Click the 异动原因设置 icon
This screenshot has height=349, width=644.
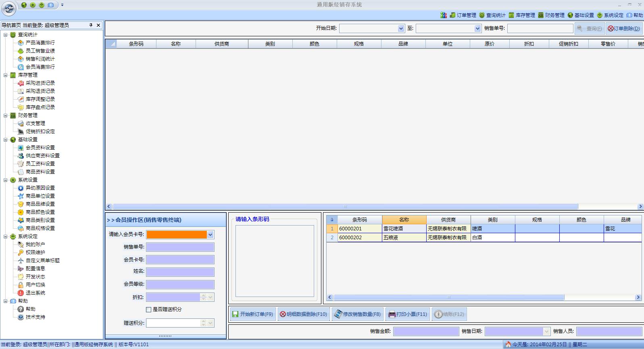coord(21,188)
